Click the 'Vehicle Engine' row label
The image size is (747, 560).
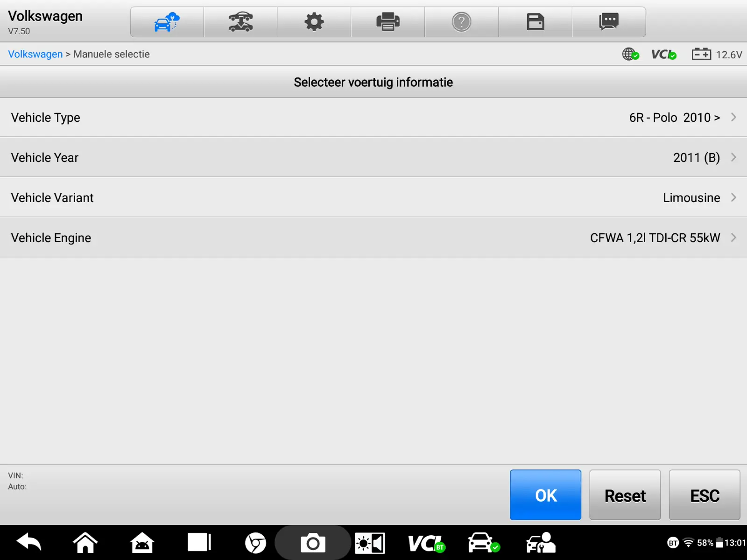51,238
